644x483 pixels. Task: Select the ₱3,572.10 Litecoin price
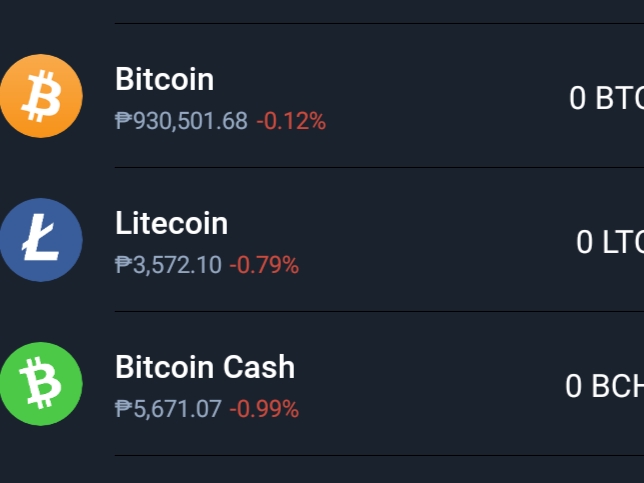[168, 265]
